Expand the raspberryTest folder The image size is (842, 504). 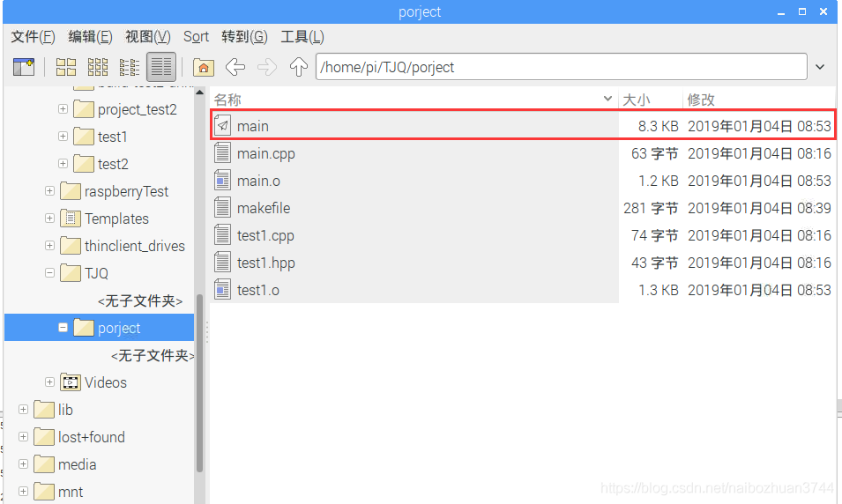(49, 191)
